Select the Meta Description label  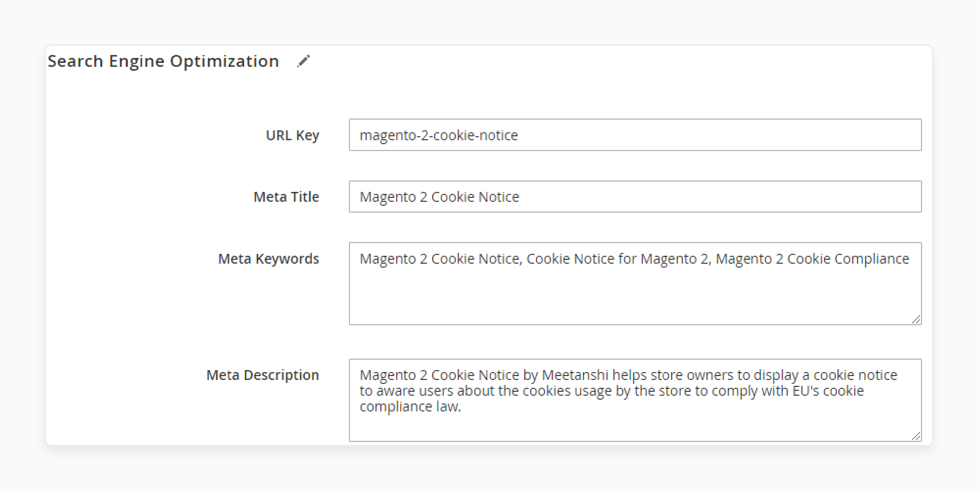(262, 375)
